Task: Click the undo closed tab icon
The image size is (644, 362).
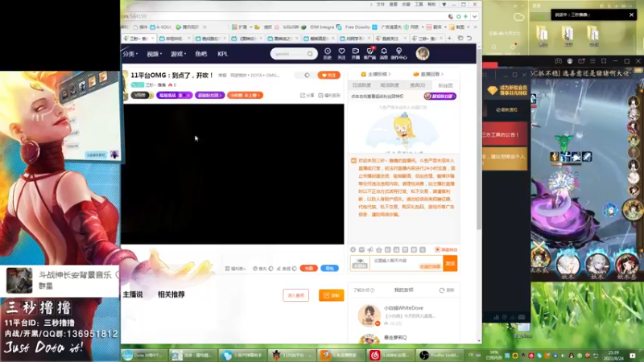Action: click(x=469, y=38)
